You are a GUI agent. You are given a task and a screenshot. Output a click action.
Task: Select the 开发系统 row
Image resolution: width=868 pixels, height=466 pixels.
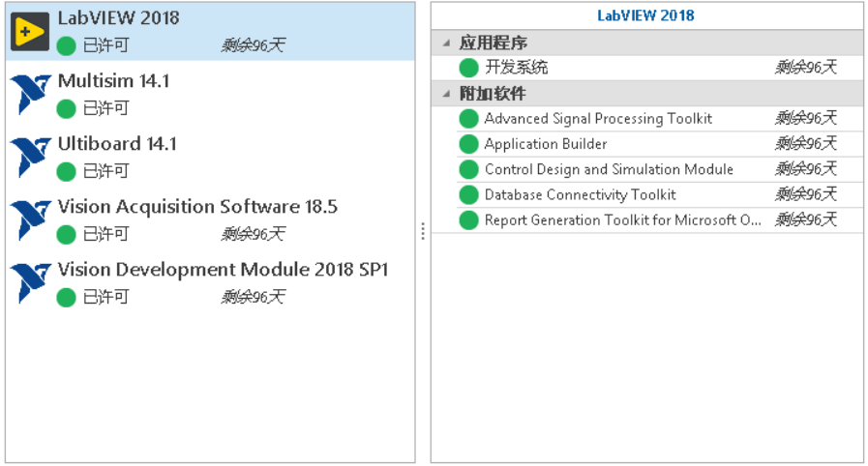pyautogui.click(x=660, y=68)
